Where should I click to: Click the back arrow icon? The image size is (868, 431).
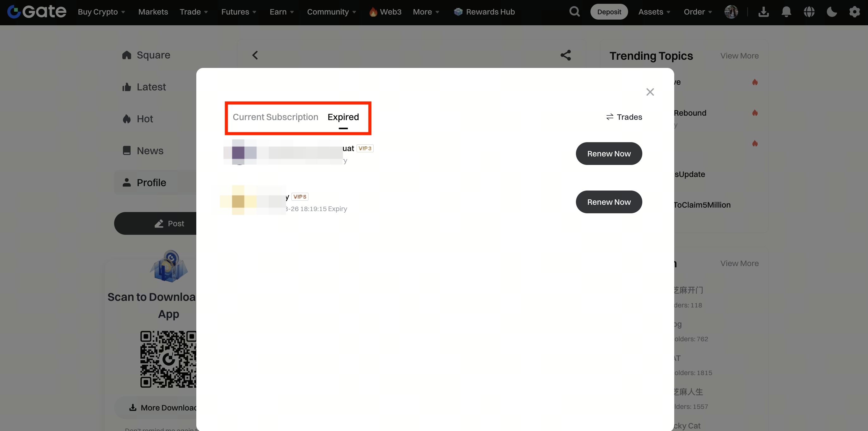[255, 55]
